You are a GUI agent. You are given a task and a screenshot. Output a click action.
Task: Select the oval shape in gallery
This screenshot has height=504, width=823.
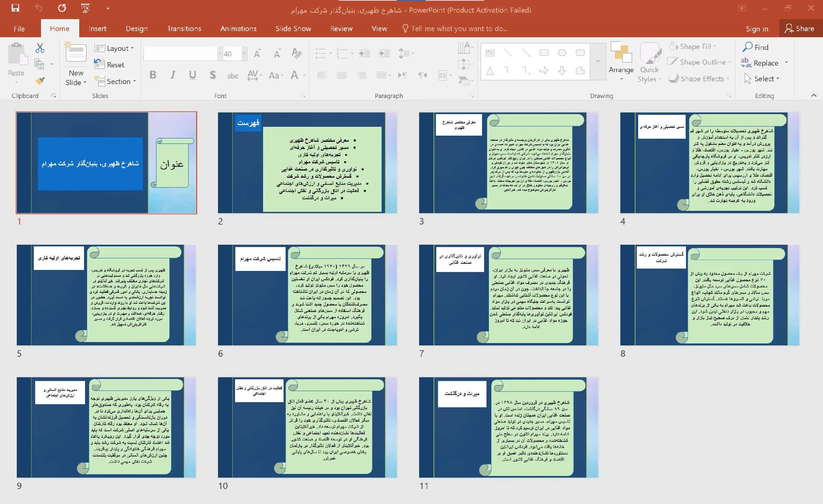tap(562, 53)
